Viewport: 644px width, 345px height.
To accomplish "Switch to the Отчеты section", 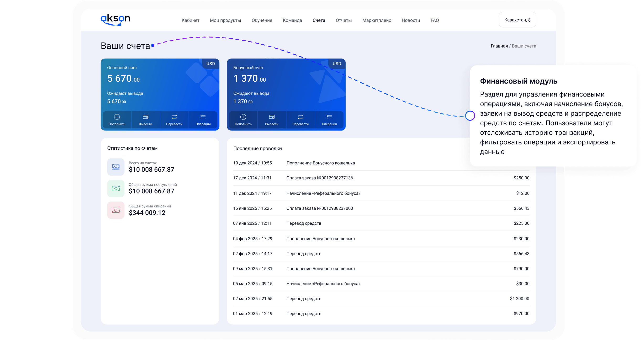I will point(344,20).
